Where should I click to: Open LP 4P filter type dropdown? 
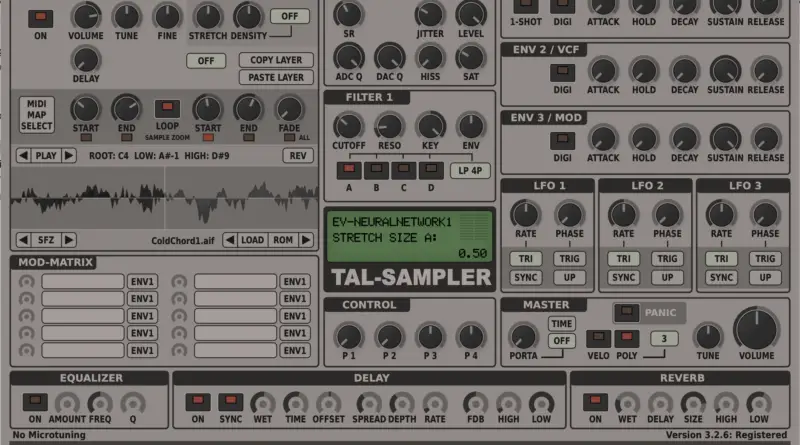[470, 170]
